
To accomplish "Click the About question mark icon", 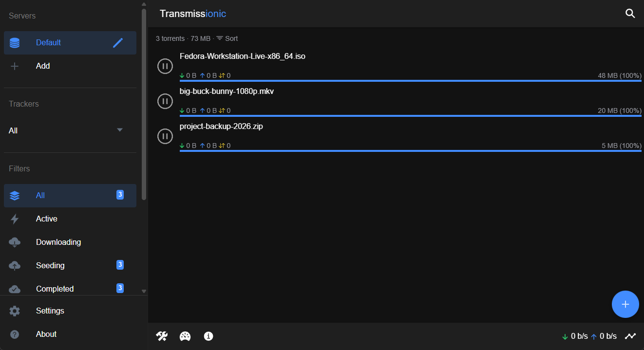I will pos(15,334).
